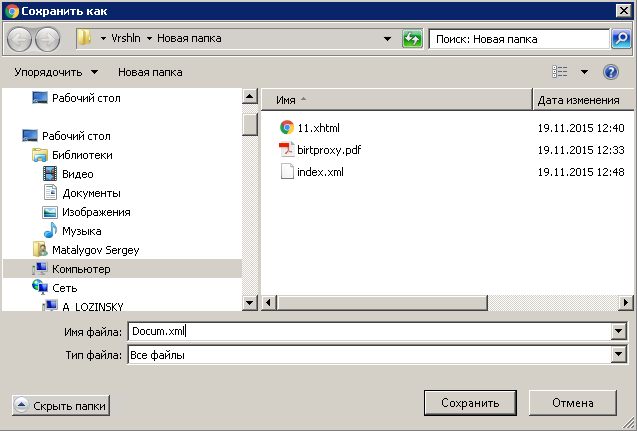
Task: Change view using the view mode icon
Action: point(559,72)
